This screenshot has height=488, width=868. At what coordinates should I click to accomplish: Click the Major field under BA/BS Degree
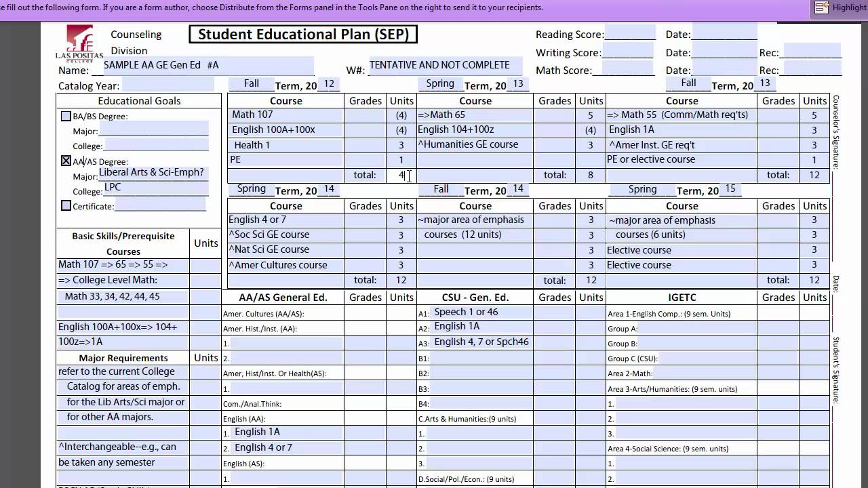(x=154, y=129)
